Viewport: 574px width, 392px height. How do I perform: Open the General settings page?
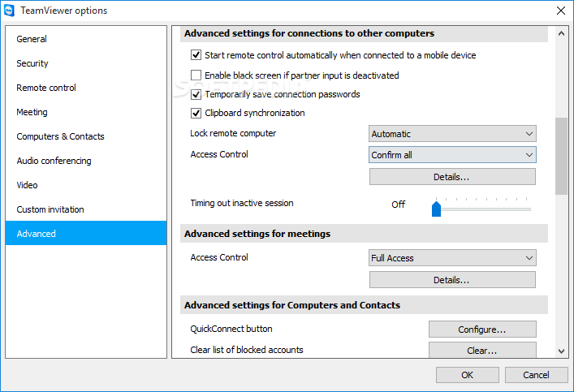tap(86, 39)
